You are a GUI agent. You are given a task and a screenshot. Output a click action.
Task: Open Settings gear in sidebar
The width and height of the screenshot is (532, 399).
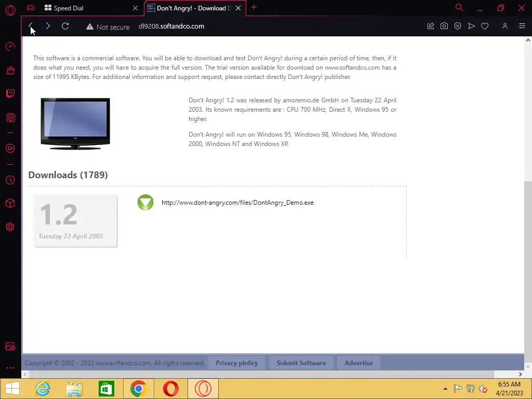point(10,227)
